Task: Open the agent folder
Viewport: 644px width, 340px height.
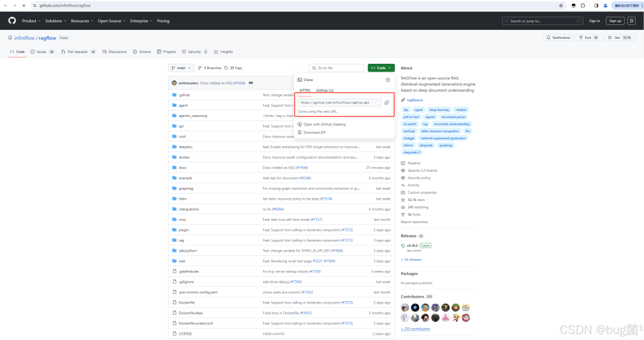Action: pos(183,106)
